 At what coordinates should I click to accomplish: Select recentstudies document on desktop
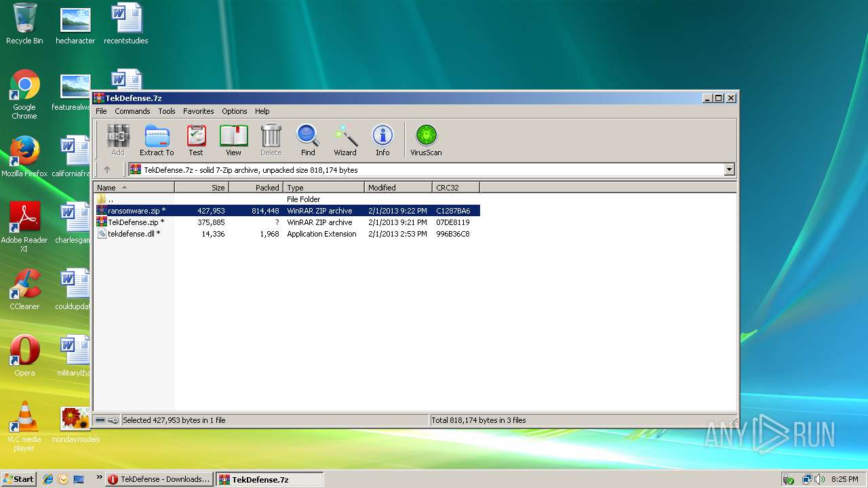(x=126, y=24)
